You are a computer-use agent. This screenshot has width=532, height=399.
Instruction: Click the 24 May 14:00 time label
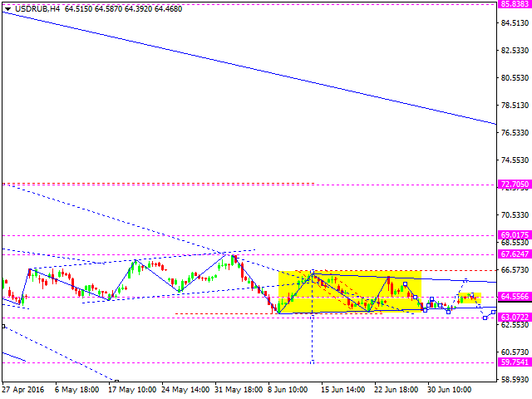click(x=185, y=390)
